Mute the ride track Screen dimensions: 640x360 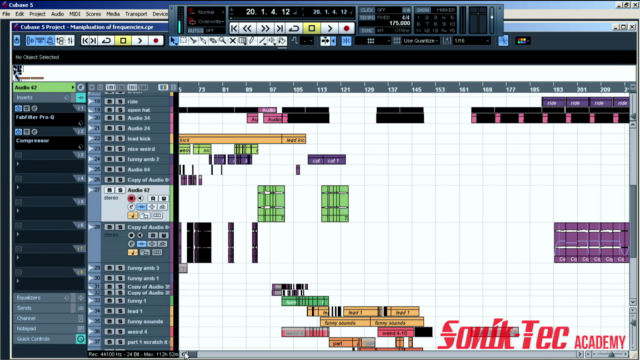click(x=109, y=101)
